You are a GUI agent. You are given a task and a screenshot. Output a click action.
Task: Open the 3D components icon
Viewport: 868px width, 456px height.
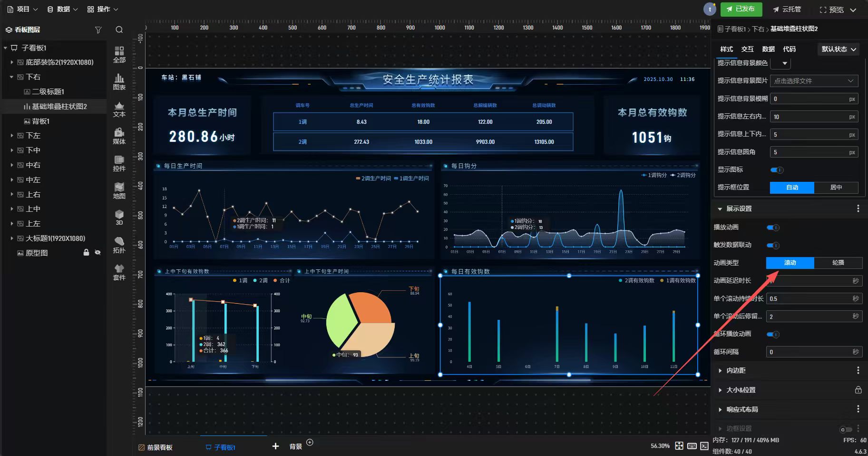tap(119, 218)
